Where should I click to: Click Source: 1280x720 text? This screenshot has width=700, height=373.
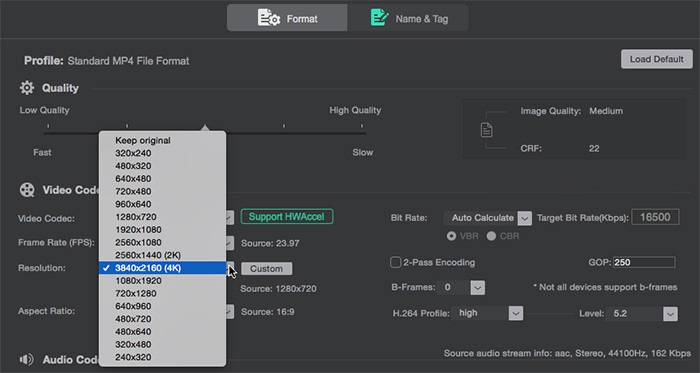click(279, 289)
